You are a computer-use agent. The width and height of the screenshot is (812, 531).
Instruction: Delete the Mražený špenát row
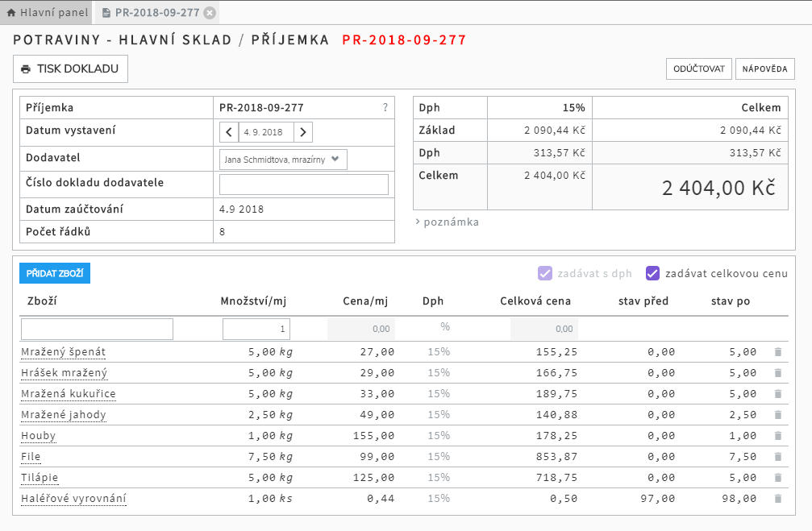pyautogui.click(x=777, y=352)
